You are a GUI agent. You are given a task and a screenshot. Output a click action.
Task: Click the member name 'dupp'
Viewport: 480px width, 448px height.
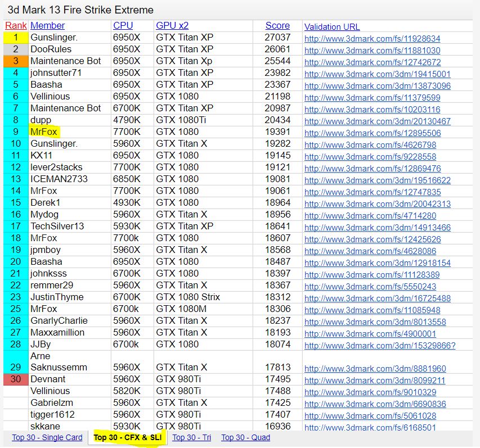(x=41, y=120)
